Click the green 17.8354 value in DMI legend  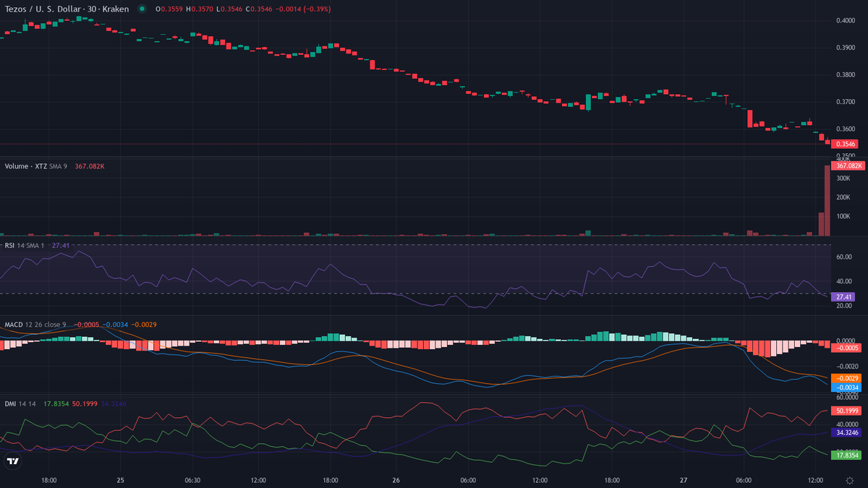56,403
